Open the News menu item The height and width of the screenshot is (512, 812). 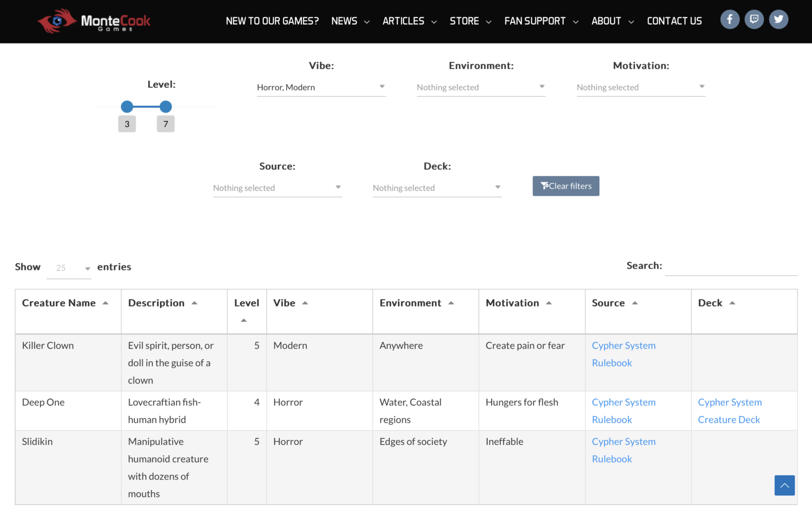(x=344, y=21)
